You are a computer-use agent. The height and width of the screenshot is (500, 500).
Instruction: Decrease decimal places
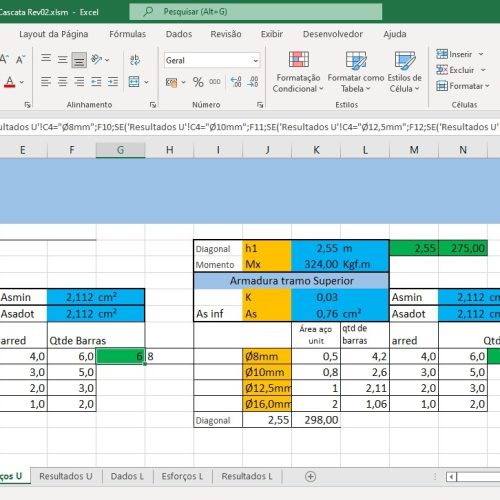[253, 82]
